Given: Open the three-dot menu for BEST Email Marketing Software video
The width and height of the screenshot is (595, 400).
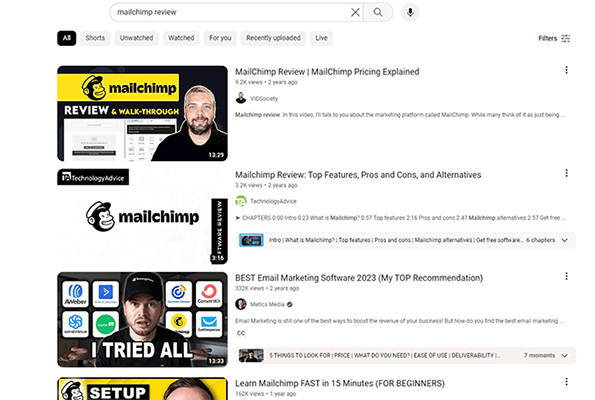Looking at the screenshot, I should click(566, 277).
